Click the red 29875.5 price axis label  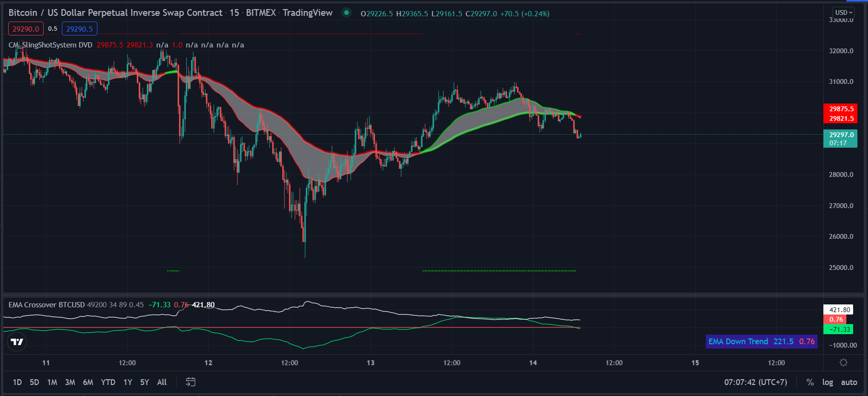(x=841, y=109)
